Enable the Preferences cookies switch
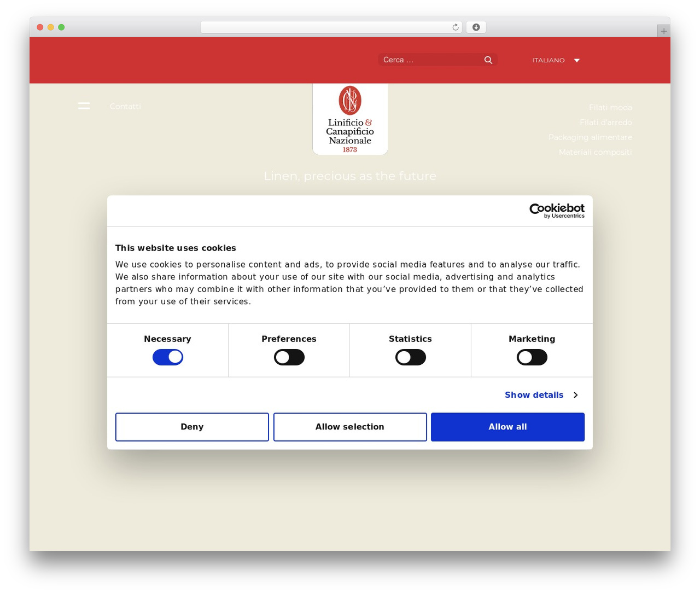This screenshot has width=700, height=593. [x=289, y=357]
